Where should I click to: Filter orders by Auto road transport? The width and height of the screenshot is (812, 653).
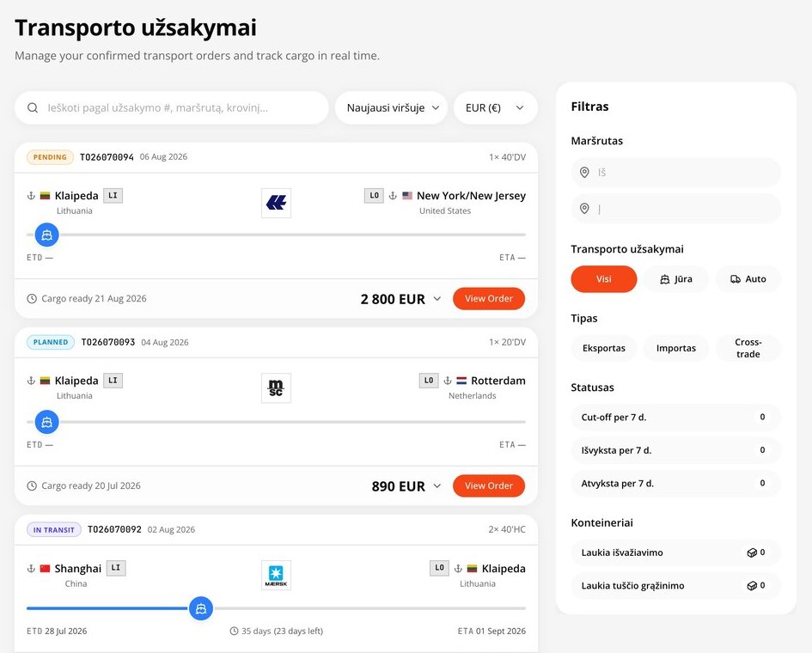click(x=748, y=279)
